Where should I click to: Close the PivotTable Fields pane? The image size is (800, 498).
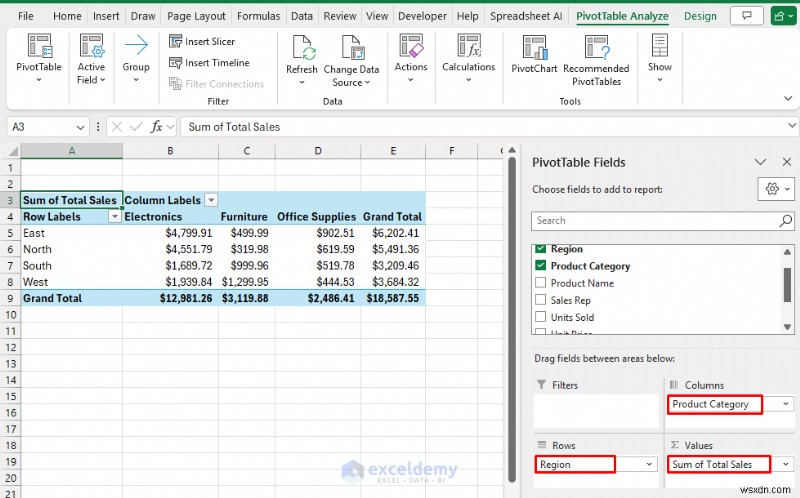[787, 162]
